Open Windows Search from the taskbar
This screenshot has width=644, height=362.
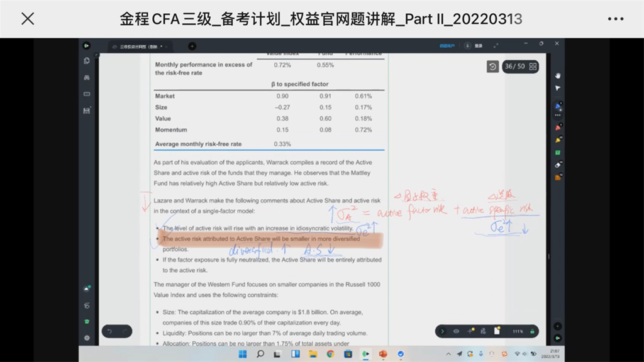tap(260, 354)
